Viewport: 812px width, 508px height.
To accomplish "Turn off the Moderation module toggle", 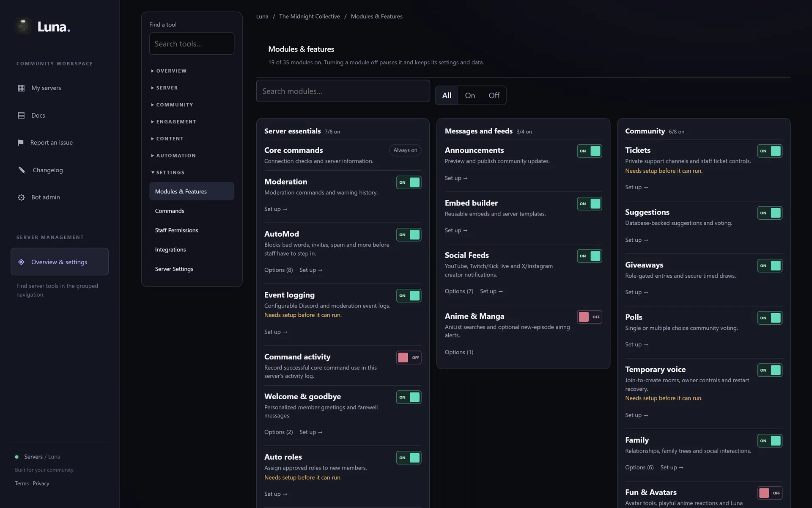I will (409, 182).
